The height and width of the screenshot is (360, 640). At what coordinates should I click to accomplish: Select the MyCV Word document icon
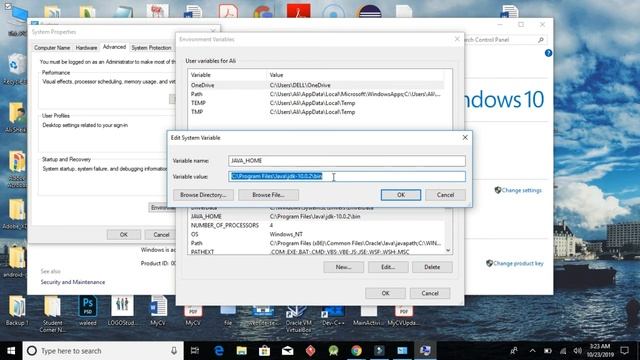click(x=158, y=311)
